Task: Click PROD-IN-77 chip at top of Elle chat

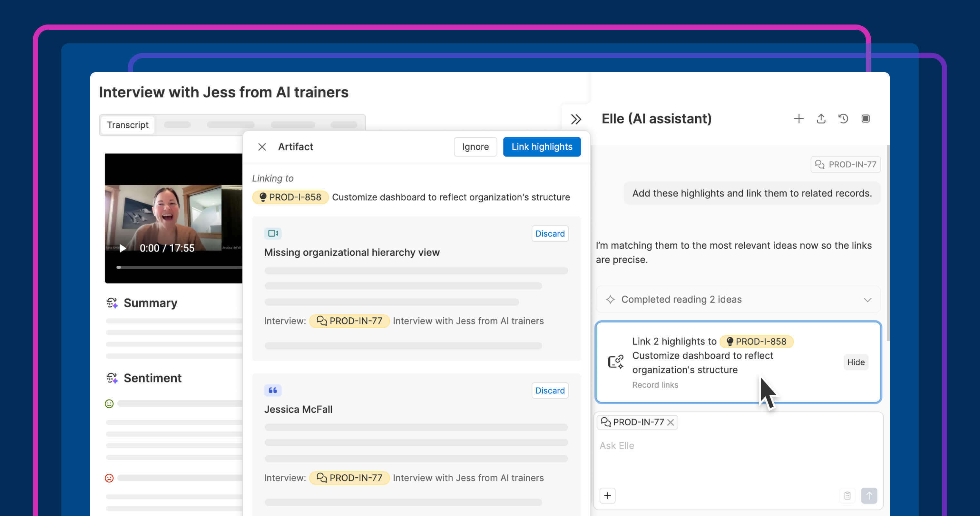Action: coord(845,164)
